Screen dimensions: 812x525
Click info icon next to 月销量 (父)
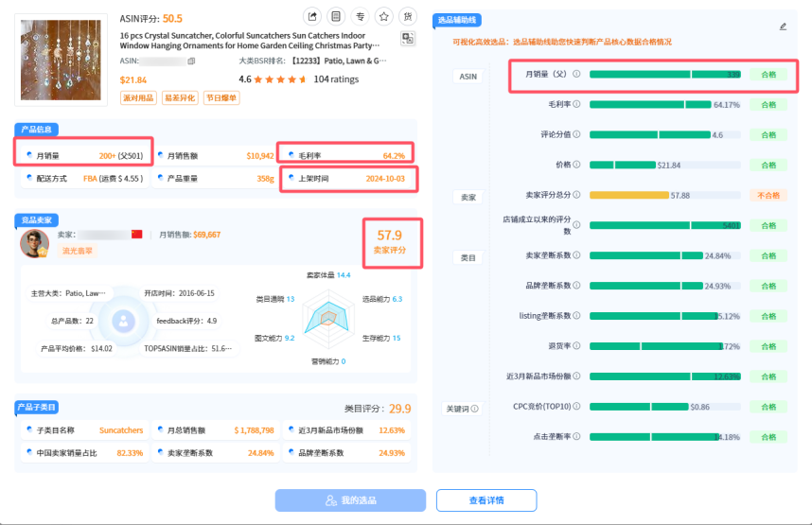[576, 74]
